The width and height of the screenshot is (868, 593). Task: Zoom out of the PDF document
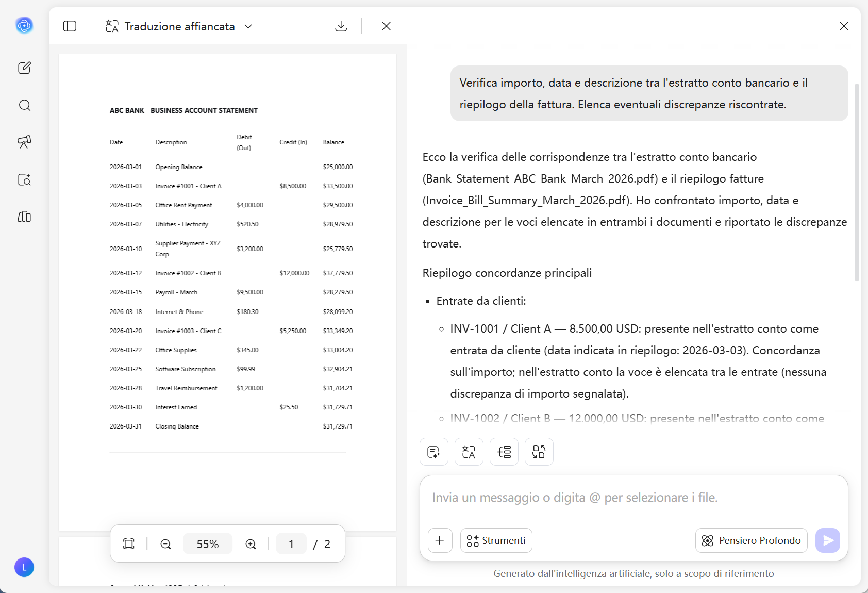(x=165, y=543)
